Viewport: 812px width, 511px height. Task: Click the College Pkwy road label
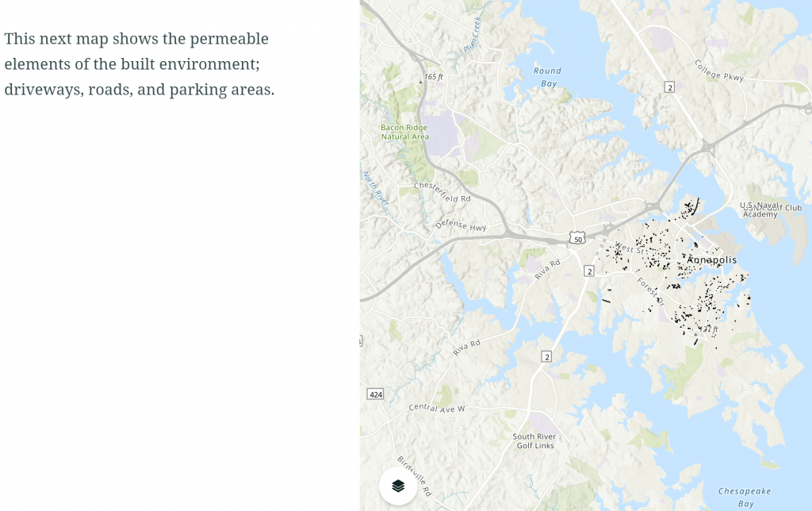click(720, 70)
